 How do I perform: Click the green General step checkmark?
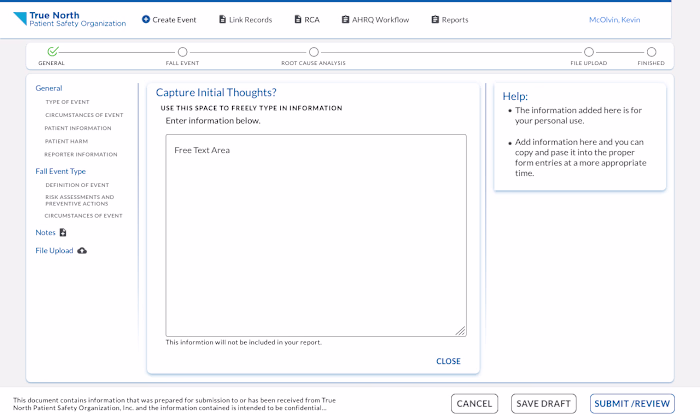pos(53,51)
